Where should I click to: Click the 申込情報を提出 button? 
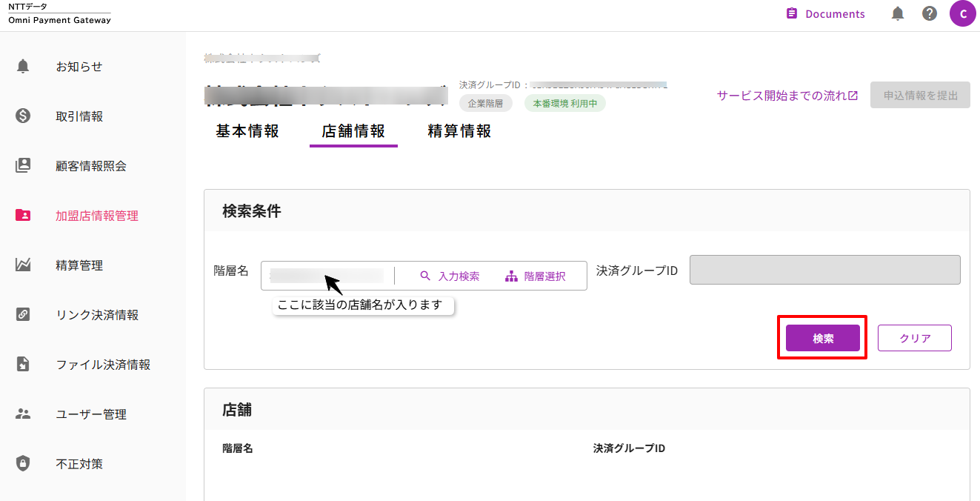(920, 95)
